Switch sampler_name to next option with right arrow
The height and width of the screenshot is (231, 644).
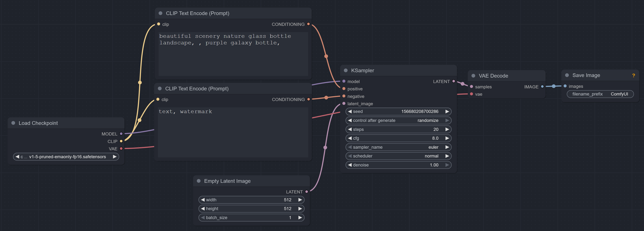click(447, 147)
